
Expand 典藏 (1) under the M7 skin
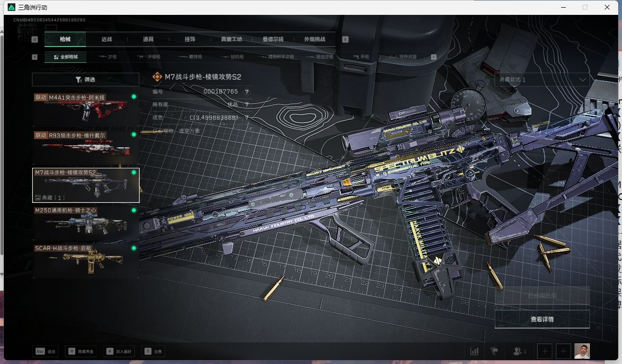(x=50, y=197)
